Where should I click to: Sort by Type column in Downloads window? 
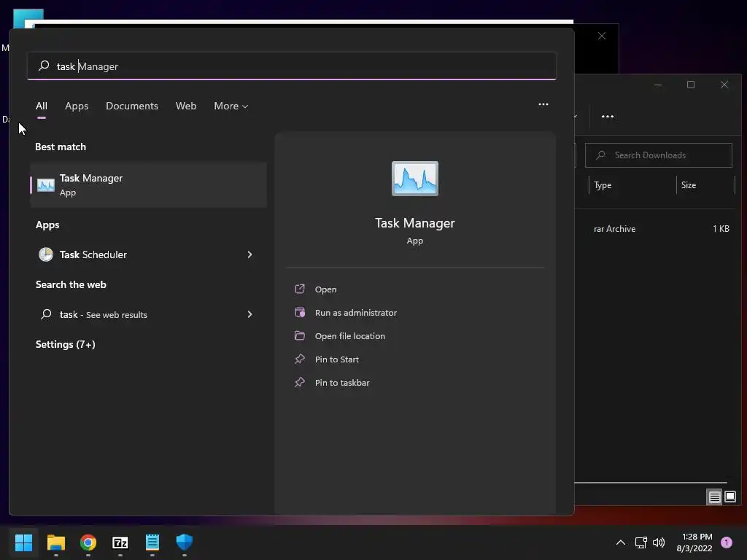[x=603, y=185]
